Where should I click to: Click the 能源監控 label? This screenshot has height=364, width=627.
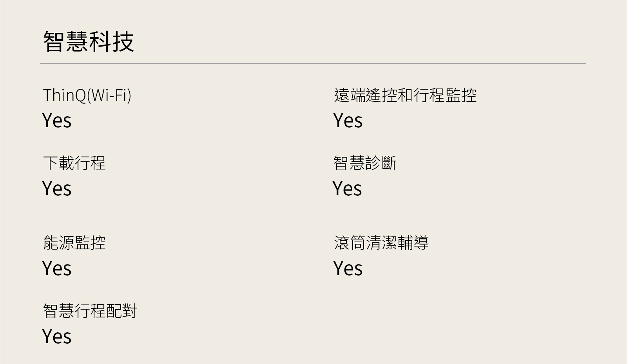pos(74,243)
